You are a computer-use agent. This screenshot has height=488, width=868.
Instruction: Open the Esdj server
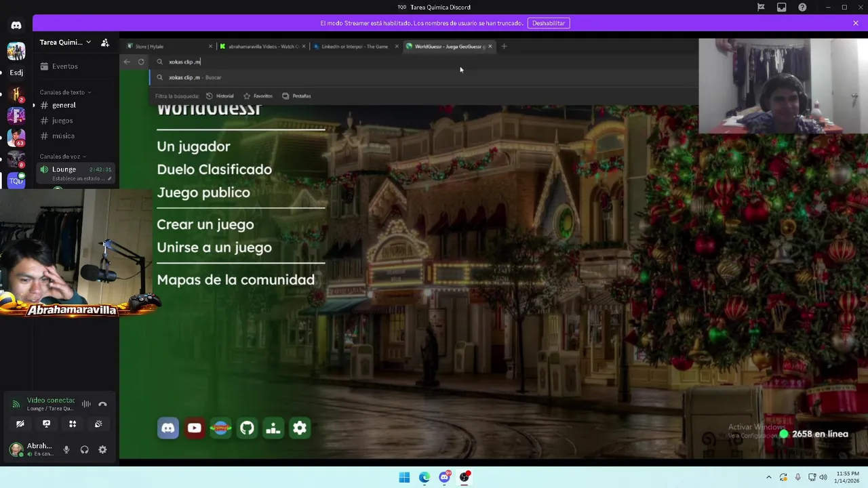pos(16,73)
